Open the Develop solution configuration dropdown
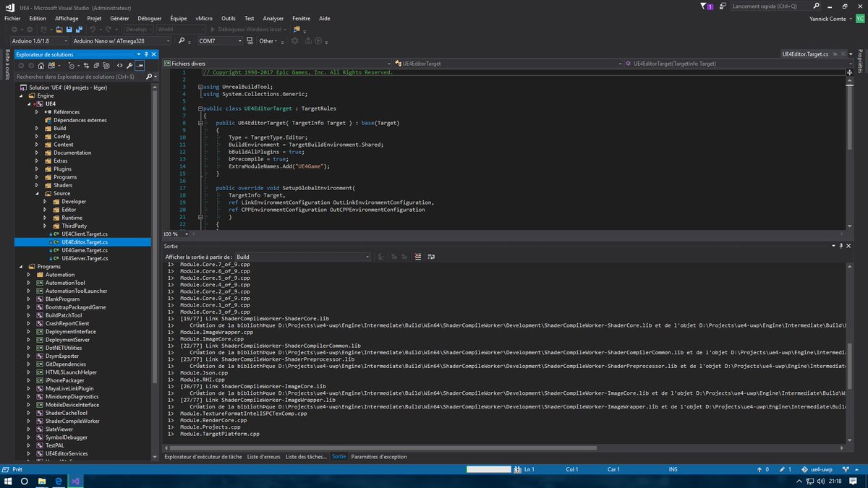The image size is (868, 488). 138,29
